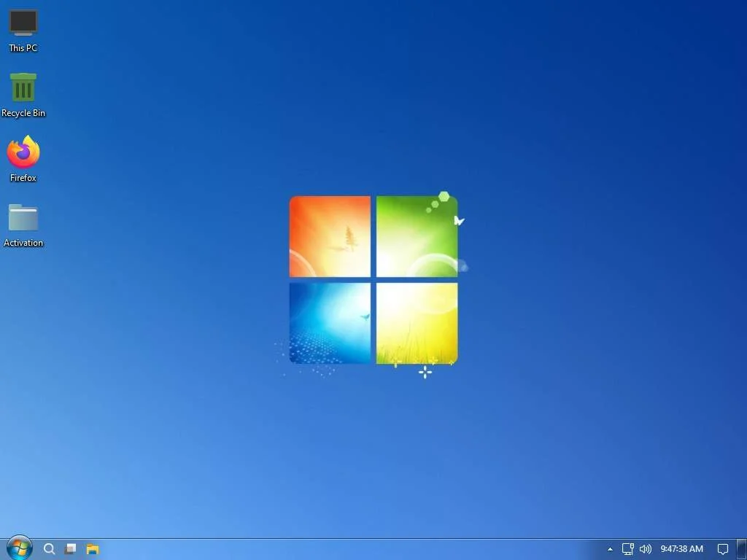Select the Activation folder on desktop
747x560 pixels.
(x=23, y=225)
